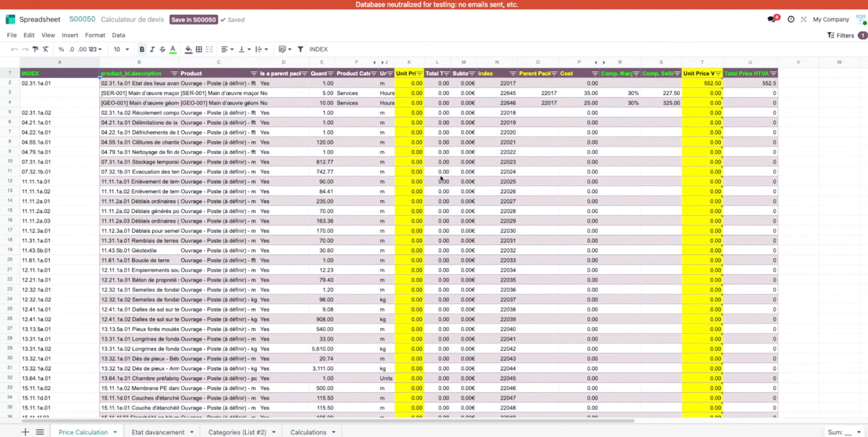The width and height of the screenshot is (868, 437).
Task: Toggle bold formatting in the toolbar
Action: click(142, 50)
